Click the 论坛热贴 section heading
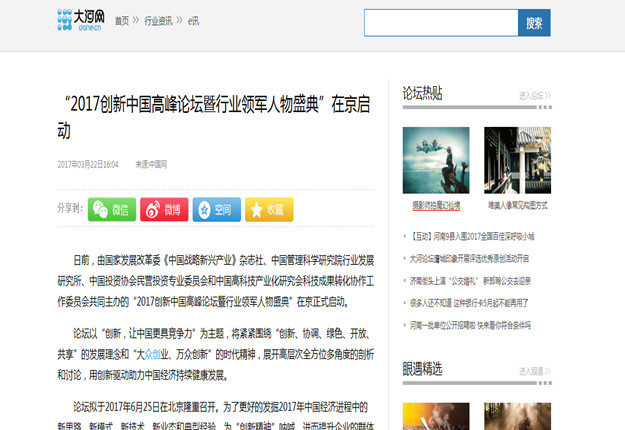Image resolution: width=625 pixels, height=430 pixels. (x=423, y=93)
